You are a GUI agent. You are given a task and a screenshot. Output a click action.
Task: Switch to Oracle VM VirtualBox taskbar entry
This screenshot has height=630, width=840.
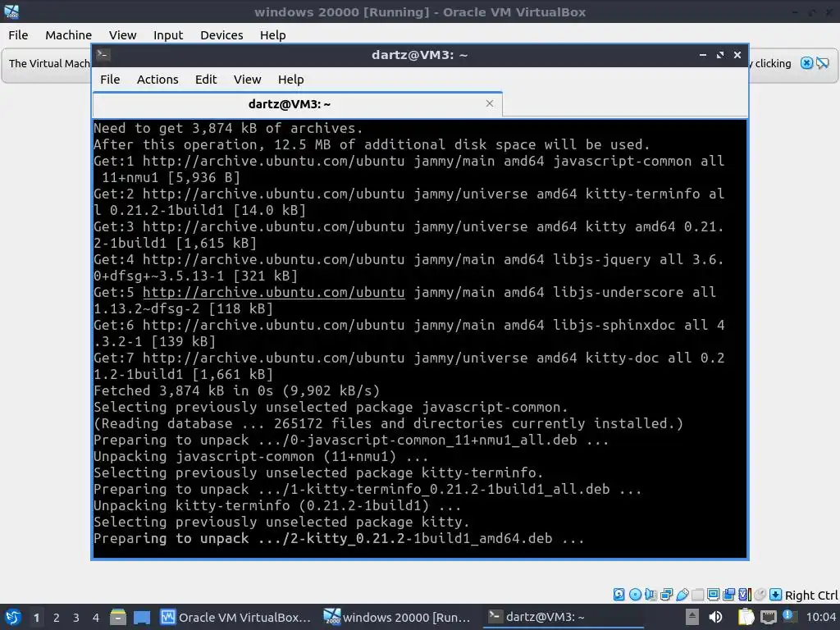click(x=236, y=617)
